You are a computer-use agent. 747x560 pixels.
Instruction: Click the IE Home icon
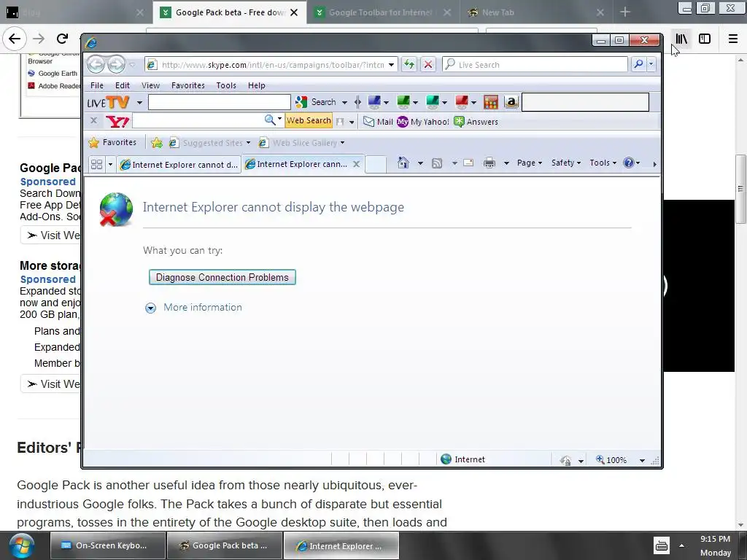pyautogui.click(x=403, y=163)
